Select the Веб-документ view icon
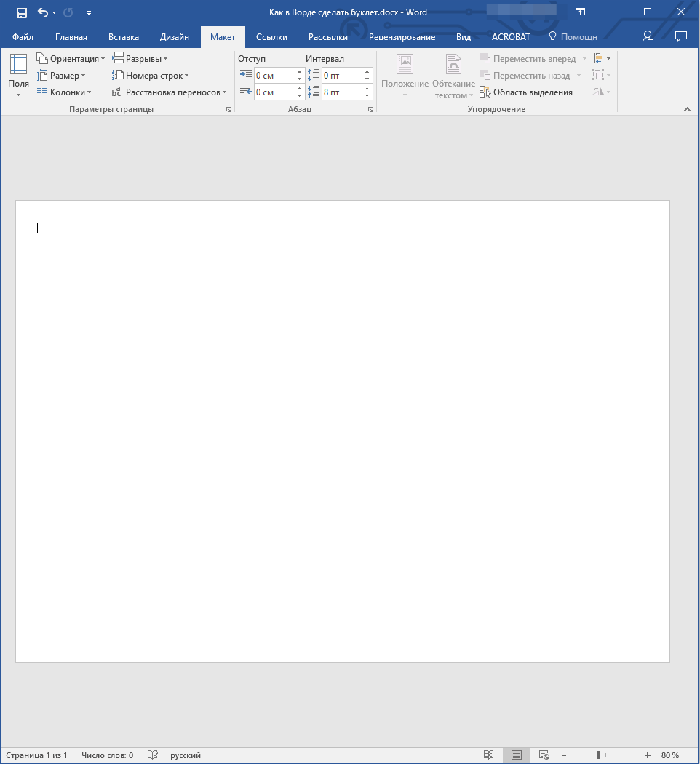 click(544, 755)
